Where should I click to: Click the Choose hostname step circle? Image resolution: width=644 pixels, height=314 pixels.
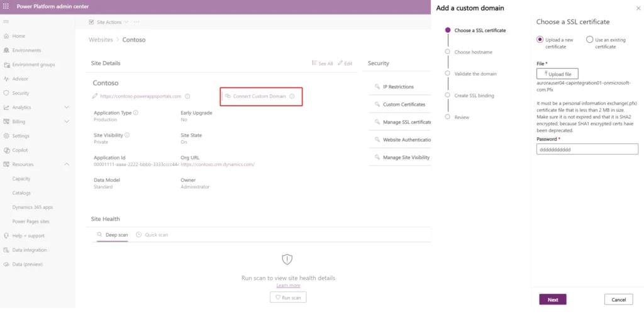[447, 52]
